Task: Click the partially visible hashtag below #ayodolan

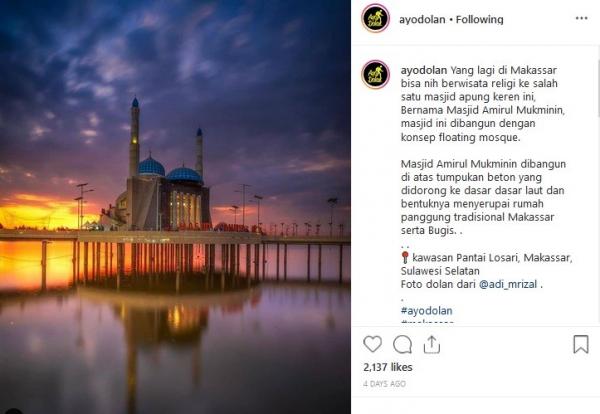Action: [427, 322]
